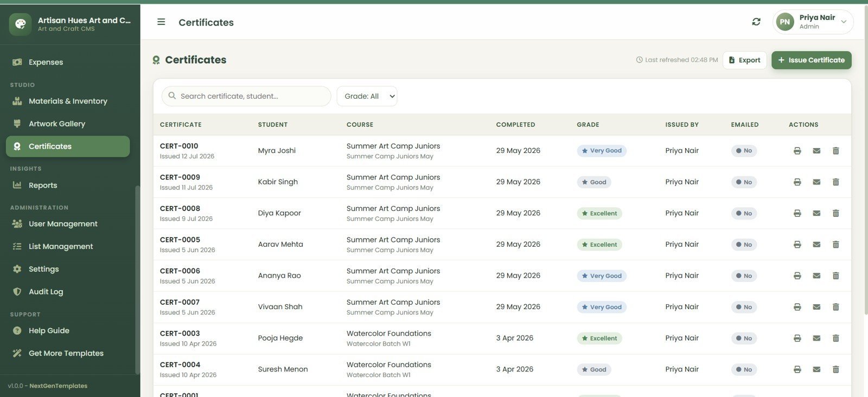Click the Very Good grade badge for Myra Joshi

pos(602,151)
